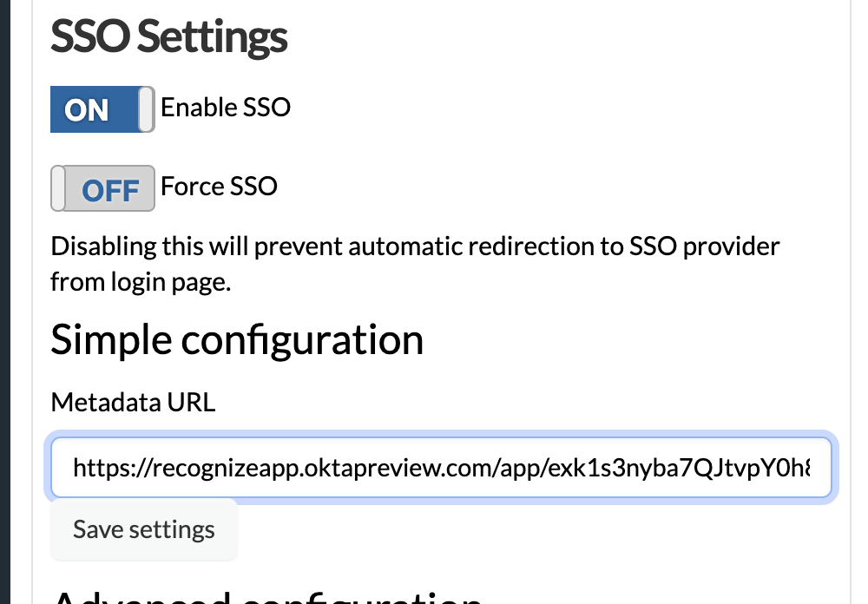Click the Force SSO label
The height and width of the screenshot is (604, 868).
(219, 186)
